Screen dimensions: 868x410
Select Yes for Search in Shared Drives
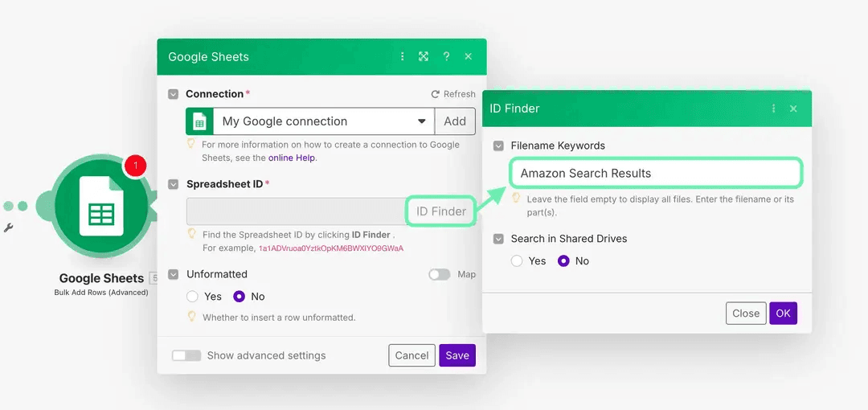coord(518,261)
